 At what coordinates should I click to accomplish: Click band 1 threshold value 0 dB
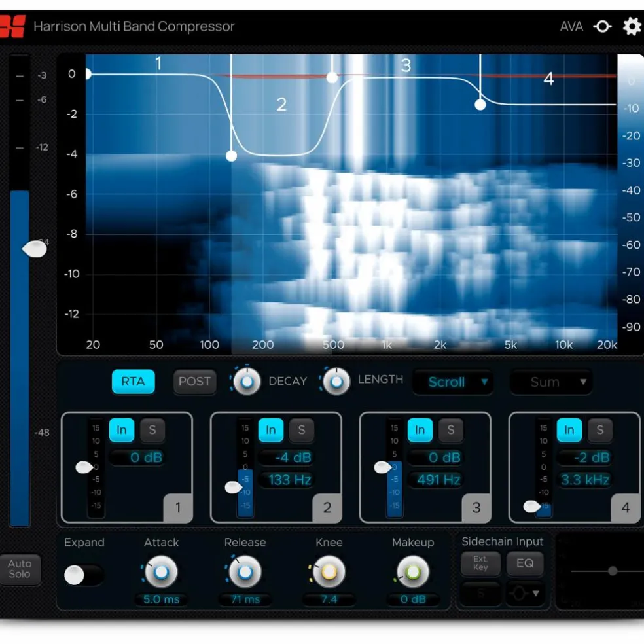[137, 457]
